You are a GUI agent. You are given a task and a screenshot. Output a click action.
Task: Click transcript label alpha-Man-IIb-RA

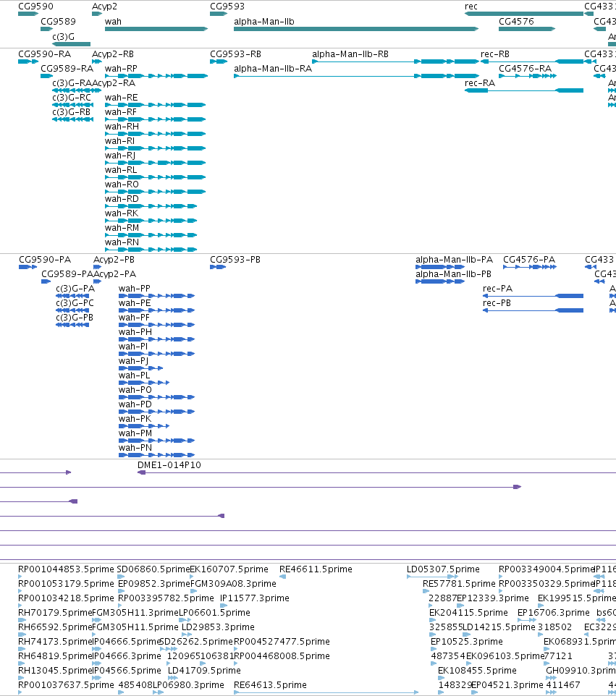pos(273,69)
